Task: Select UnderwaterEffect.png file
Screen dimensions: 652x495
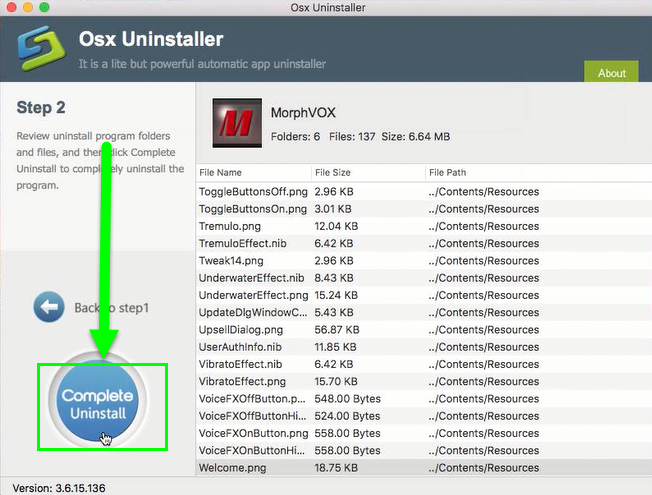Action: point(253,295)
